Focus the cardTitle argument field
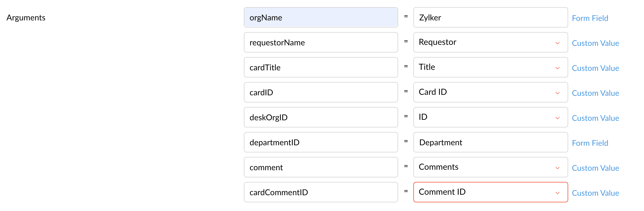The image size is (644, 211). (x=321, y=68)
